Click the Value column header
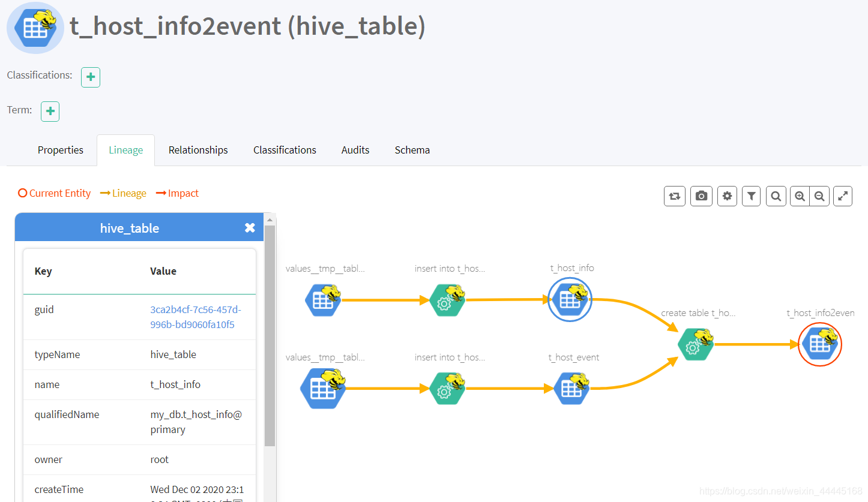The image size is (868, 502). coord(163,271)
